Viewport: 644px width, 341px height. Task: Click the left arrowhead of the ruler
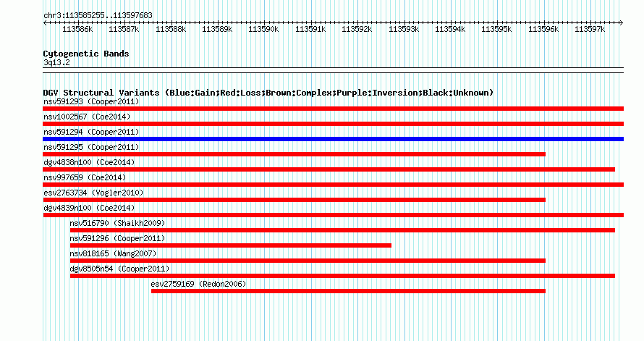pyautogui.click(x=45, y=23)
